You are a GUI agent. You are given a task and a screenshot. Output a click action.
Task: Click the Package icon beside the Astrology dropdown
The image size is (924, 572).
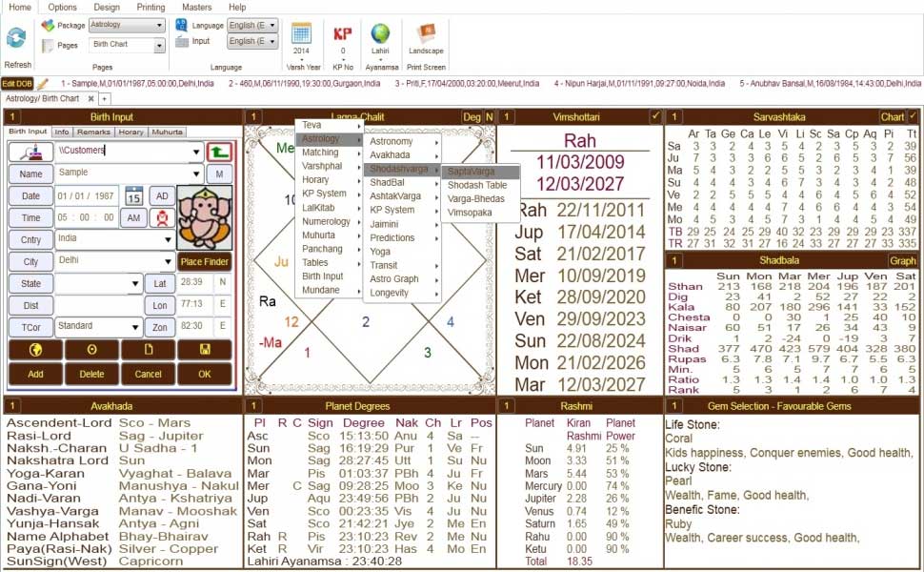pyautogui.click(x=48, y=26)
